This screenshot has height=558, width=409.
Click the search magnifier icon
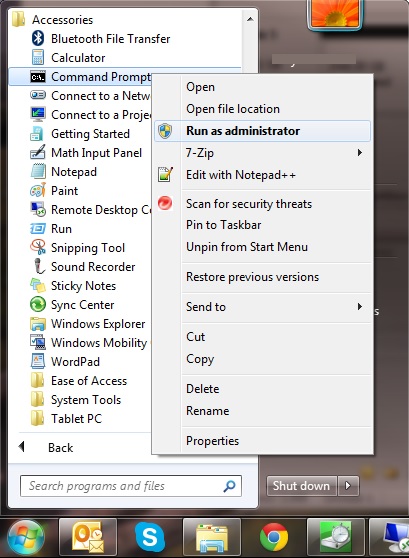(229, 486)
